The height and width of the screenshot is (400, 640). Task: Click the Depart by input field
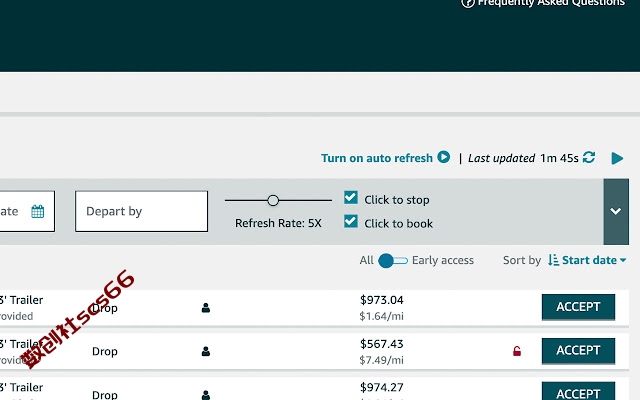tap(141, 211)
